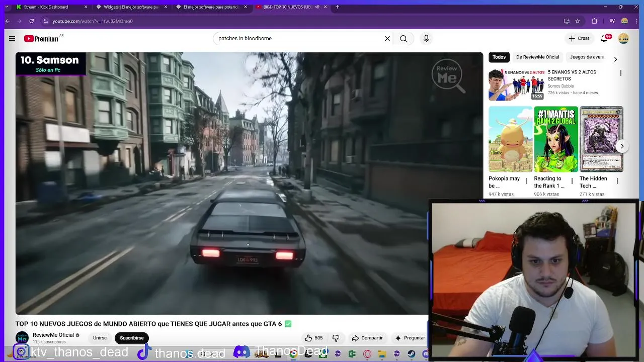
Task: Share the video with Compartir
Action: point(367,338)
